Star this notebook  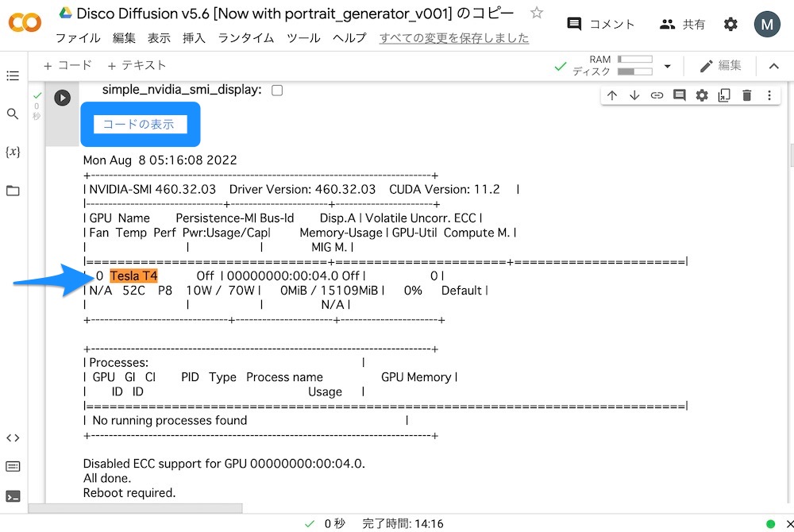point(536,13)
